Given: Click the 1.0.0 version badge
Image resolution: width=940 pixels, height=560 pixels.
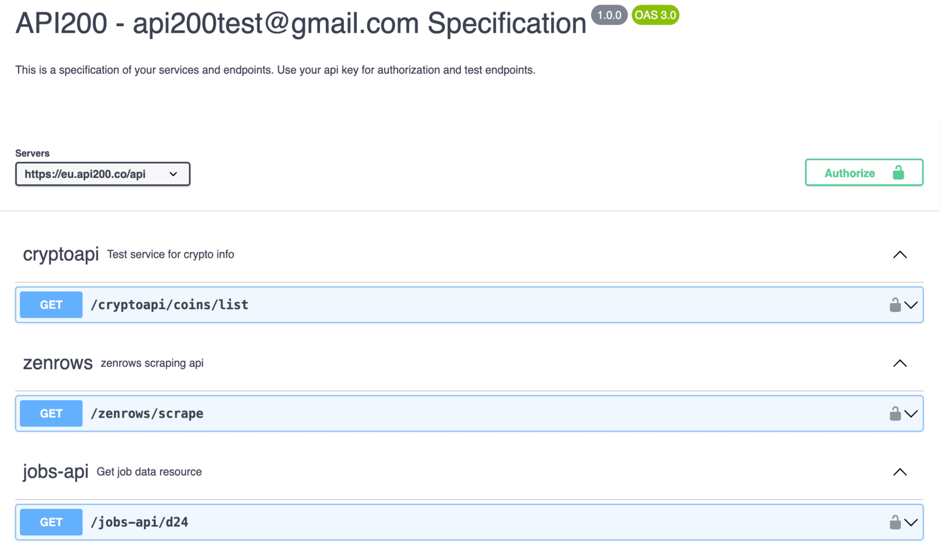Looking at the screenshot, I should click(609, 15).
